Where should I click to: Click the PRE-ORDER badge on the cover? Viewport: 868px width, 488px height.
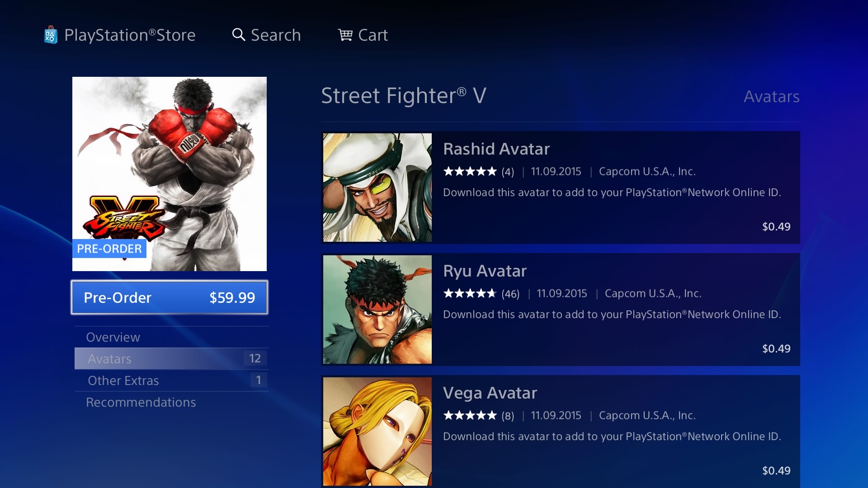(108, 249)
